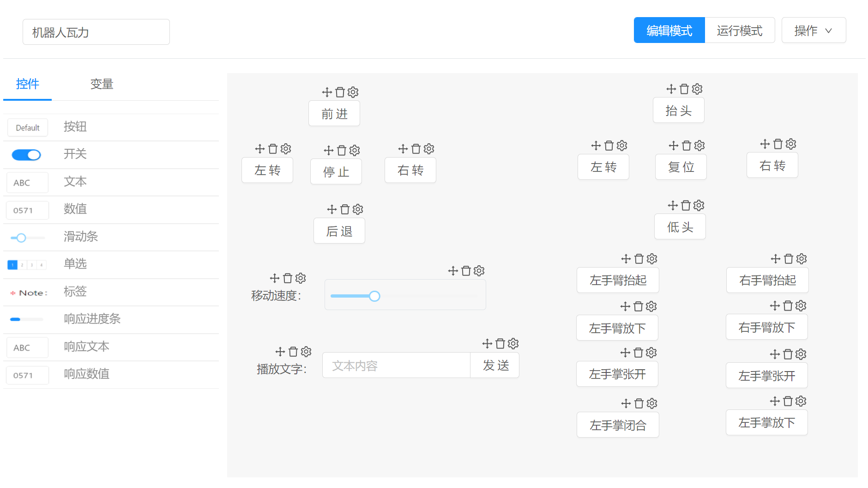Image resolution: width=868 pixels, height=488 pixels.
Task: Open gear settings above 右手臂抬起
Action: [802, 259]
